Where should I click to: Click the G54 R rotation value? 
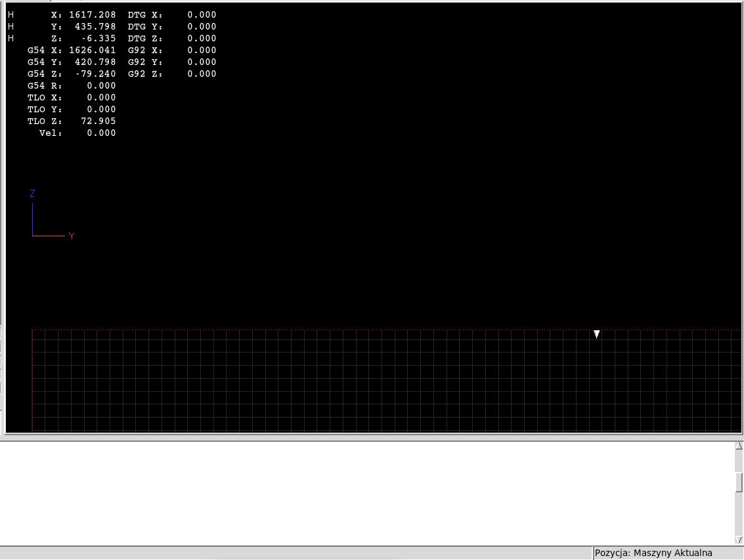coord(101,86)
